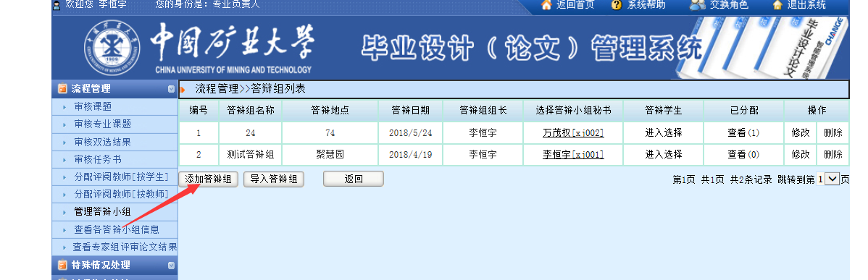Image resolution: width=868 pixels, height=280 pixels.
Task: Click 查看(1) in group 24 row
Action: point(743,132)
